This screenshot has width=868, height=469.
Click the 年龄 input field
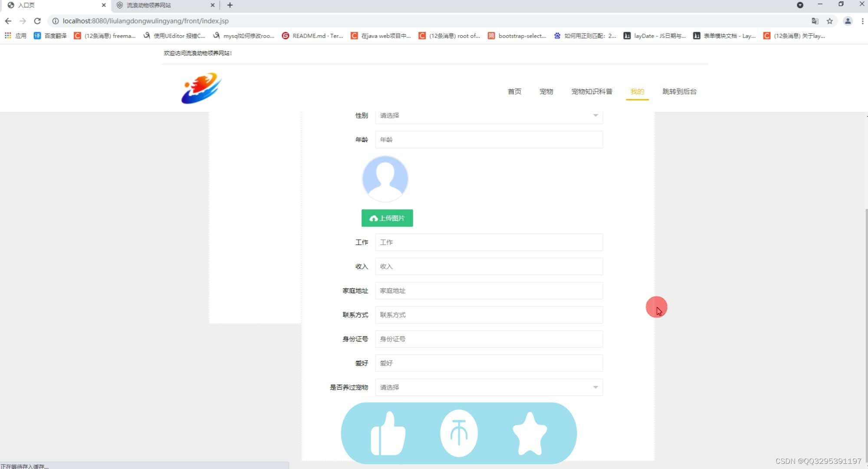tap(489, 140)
